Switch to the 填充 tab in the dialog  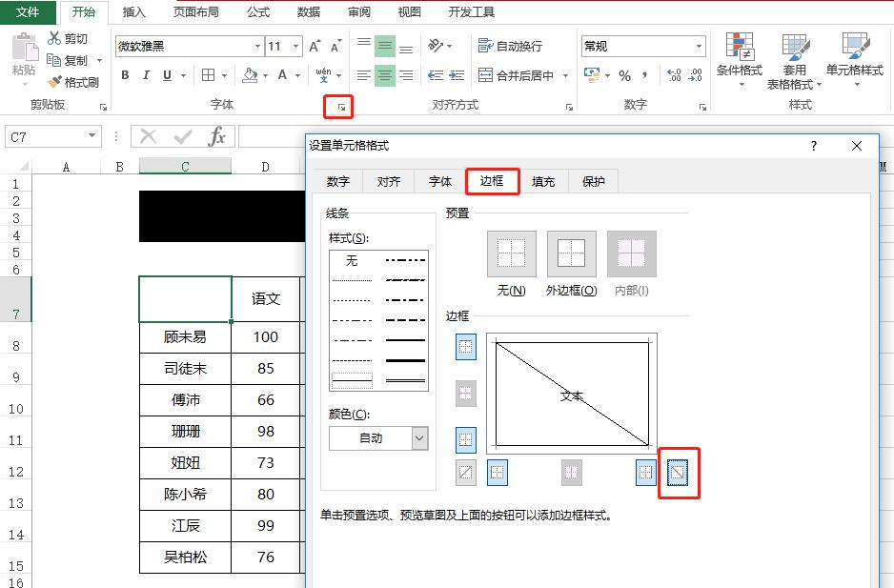(543, 180)
